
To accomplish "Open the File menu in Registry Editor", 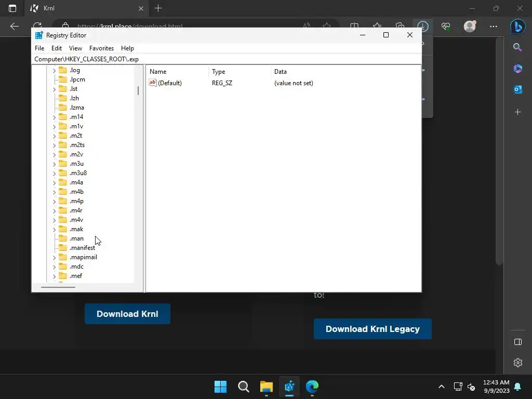I will click(x=39, y=48).
